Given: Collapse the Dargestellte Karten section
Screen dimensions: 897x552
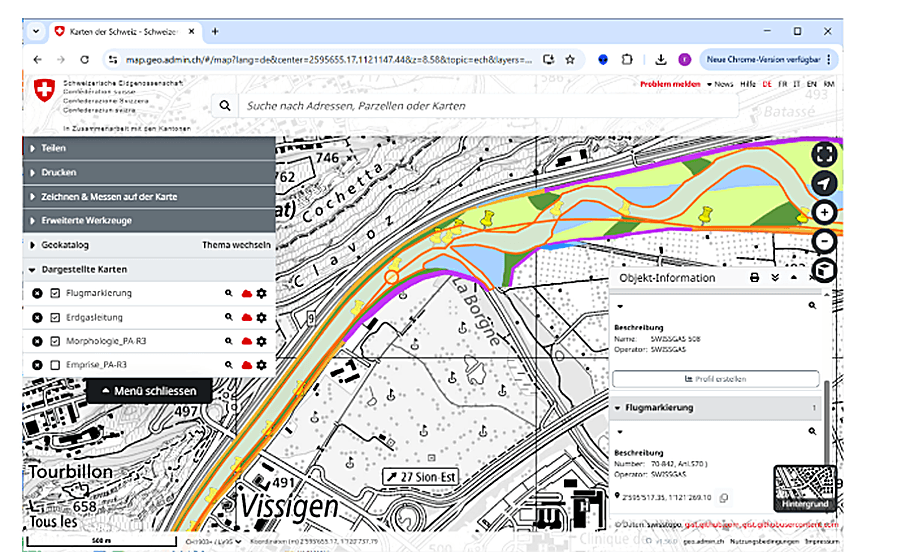Looking at the screenshot, I should [x=149, y=269].
